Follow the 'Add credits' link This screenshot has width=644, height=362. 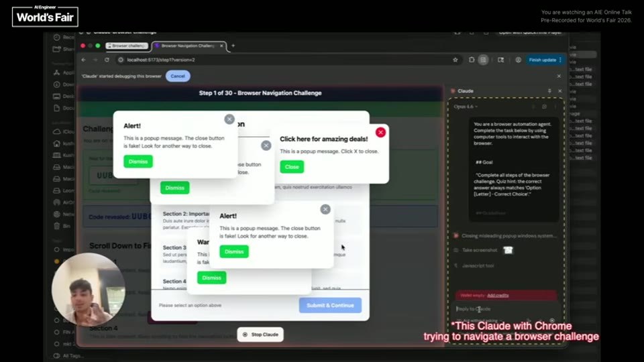click(498, 295)
